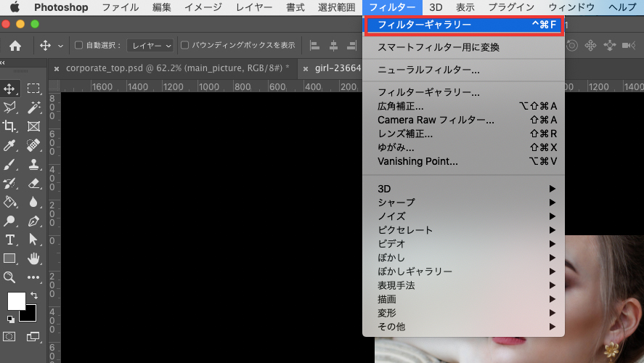The height and width of the screenshot is (363, 644).
Task: Click the 3D pan mode icon
Action: [x=590, y=45]
